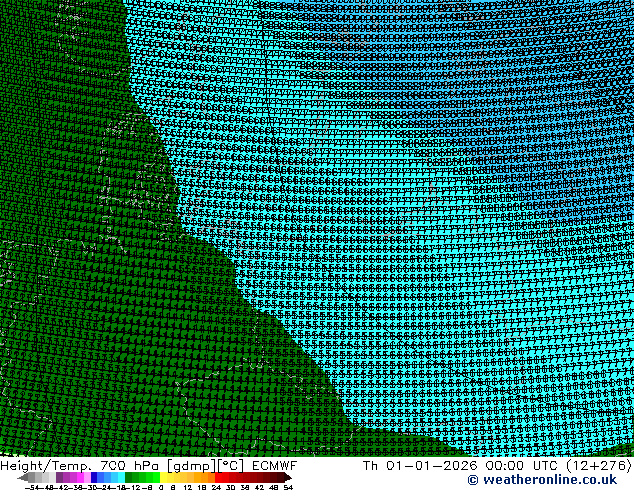
Task: Click the '[°C]' unit label
Action: tap(231, 466)
